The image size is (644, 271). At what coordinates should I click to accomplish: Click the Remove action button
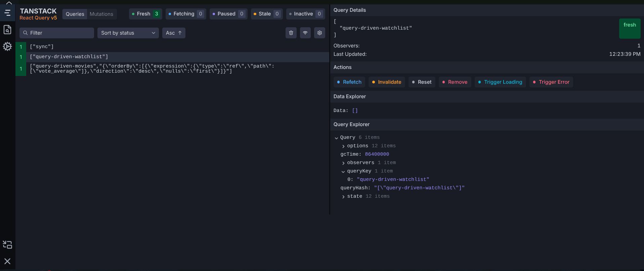(455, 82)
